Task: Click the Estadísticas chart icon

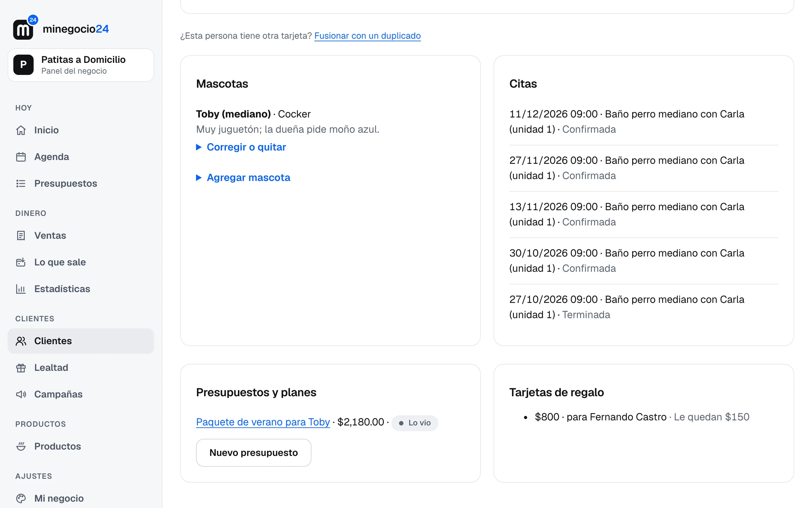Action: coord(21,289)
